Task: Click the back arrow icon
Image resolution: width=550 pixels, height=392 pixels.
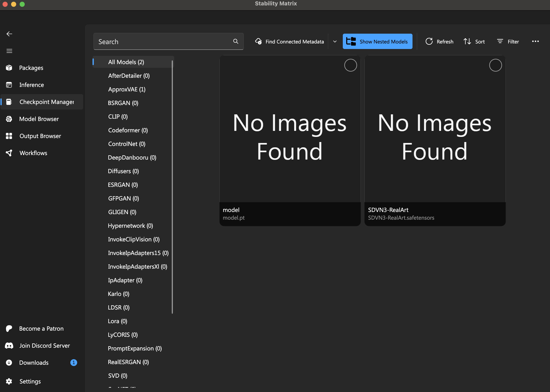Action: [9, 34]
